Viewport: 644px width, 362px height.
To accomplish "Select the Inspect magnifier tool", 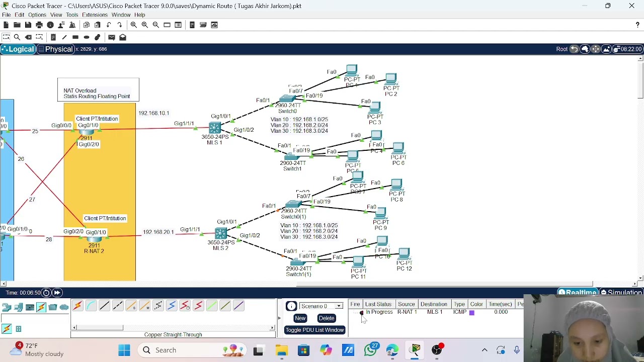I will click(x=17, y=37).
